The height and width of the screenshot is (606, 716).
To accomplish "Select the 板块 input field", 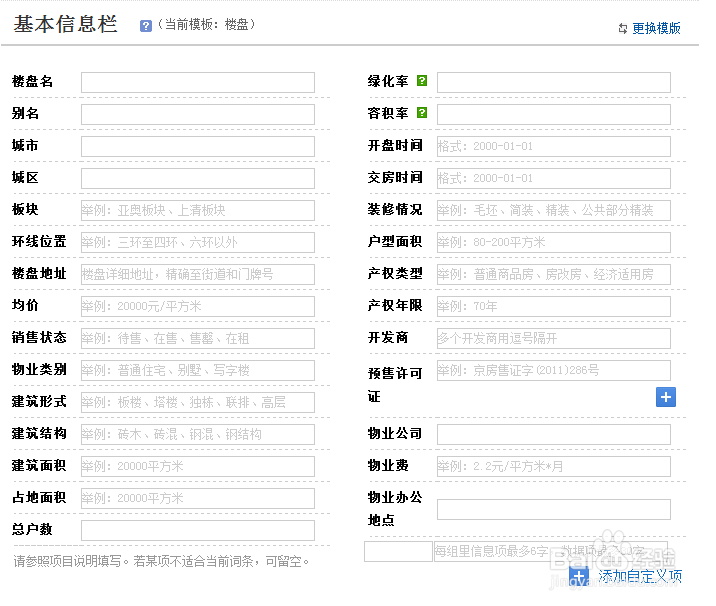I will 198,210.
